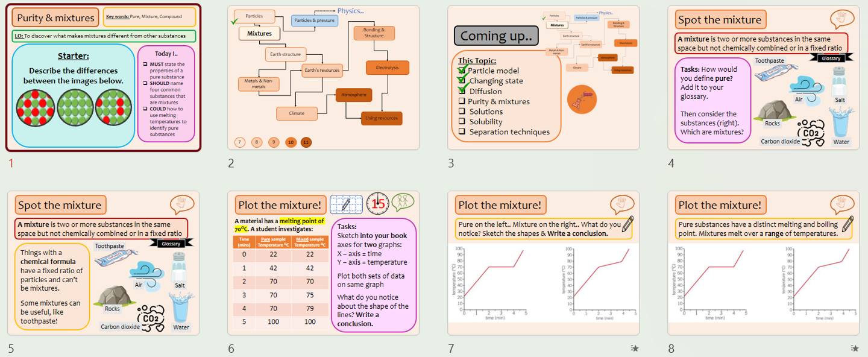Click the Glossary banner on slide 5
This screenshot has height=357, width=868.
[171, 244]
